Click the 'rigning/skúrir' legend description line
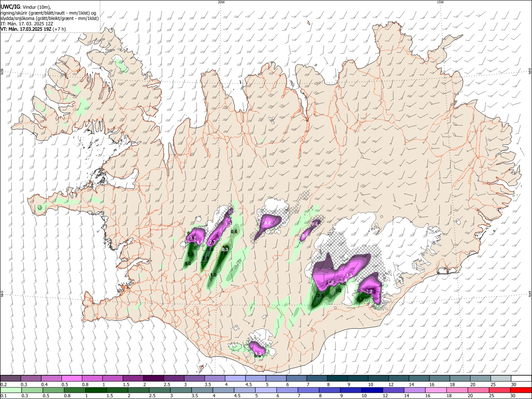 point(48,12)
